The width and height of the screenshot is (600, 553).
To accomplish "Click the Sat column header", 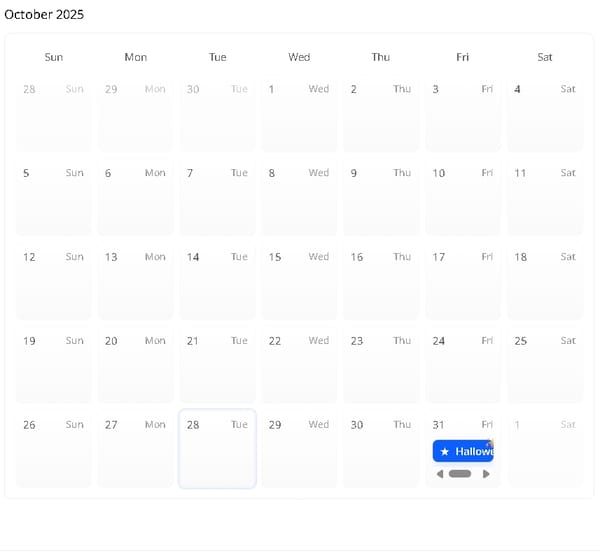I will pos(545,57).
